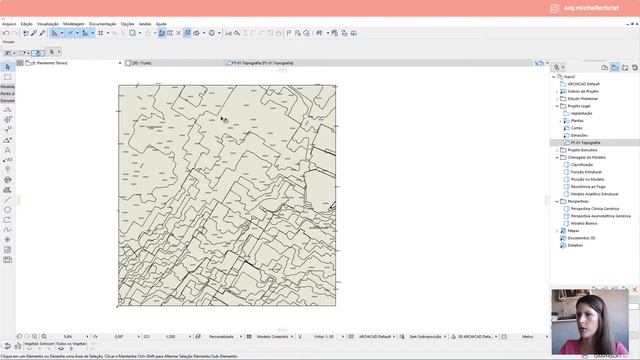The width and height of the screenshot is (640, 360).
Task: Select the Circle/Arc tool in the toolbox
Action: (x=7, y=210)
